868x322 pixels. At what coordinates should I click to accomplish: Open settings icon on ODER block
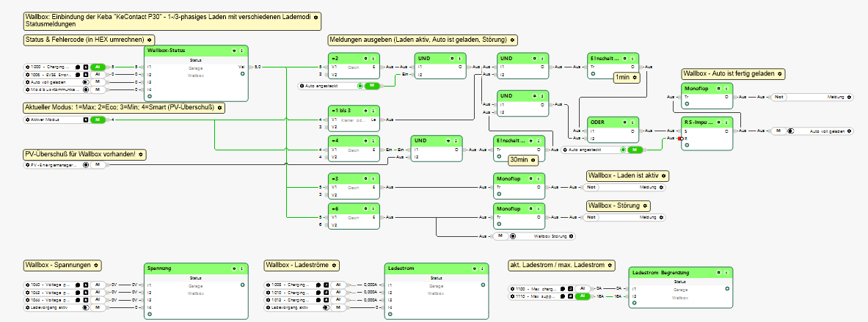click(625, 122)
